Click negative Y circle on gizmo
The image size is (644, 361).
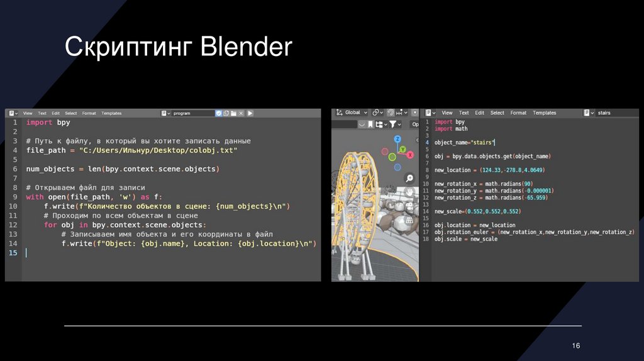point(392,157)
